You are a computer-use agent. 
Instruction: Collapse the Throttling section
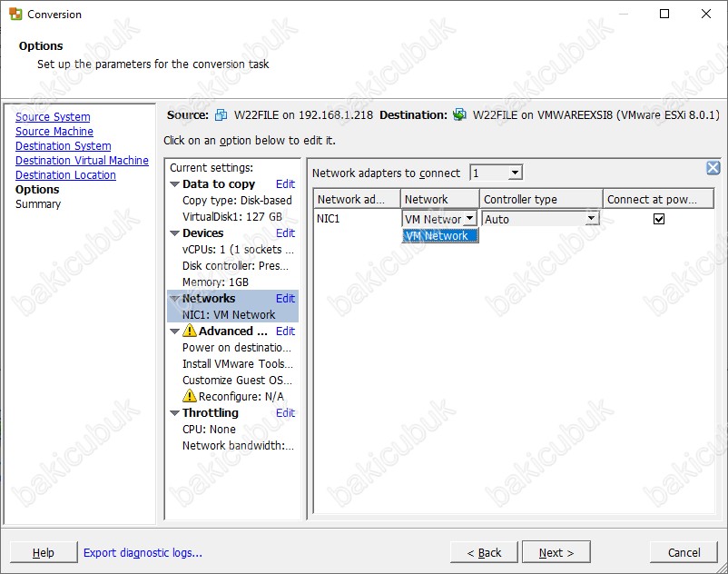tap(174, 413)
